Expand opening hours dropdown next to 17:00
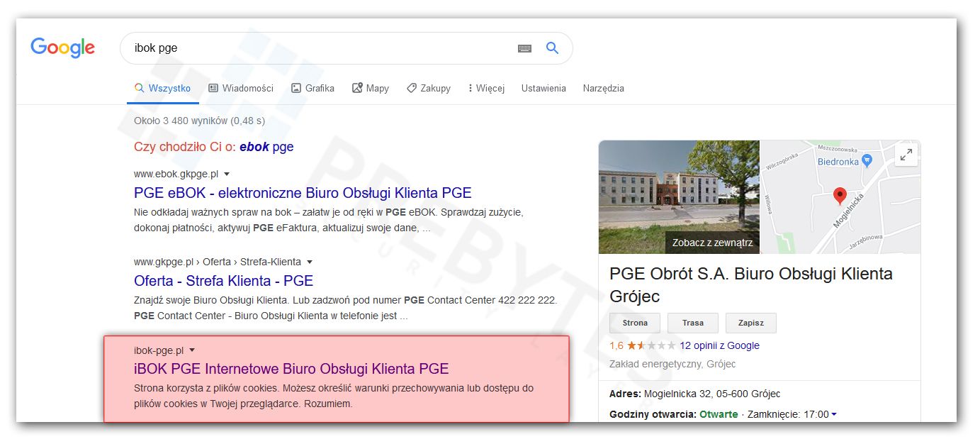 pos(834,414)
